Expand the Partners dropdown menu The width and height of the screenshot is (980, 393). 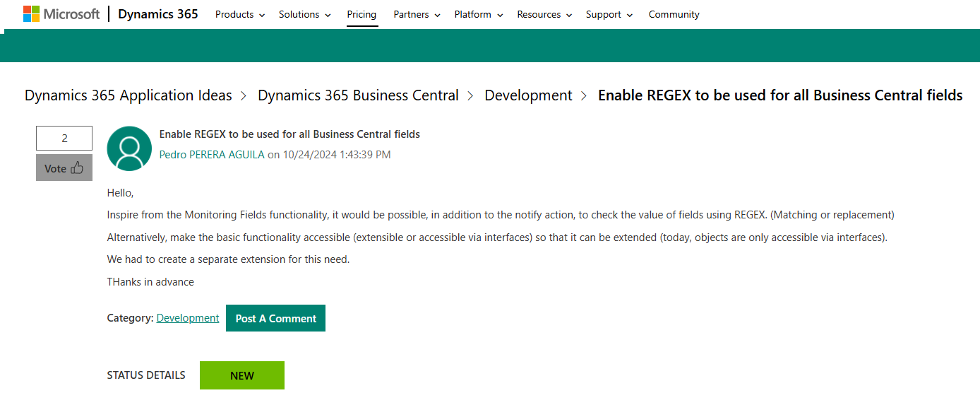[x=417, y=14]
